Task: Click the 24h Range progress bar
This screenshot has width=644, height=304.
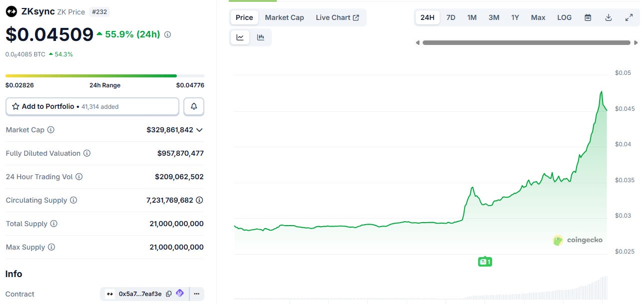Action: tap(105, 76)
